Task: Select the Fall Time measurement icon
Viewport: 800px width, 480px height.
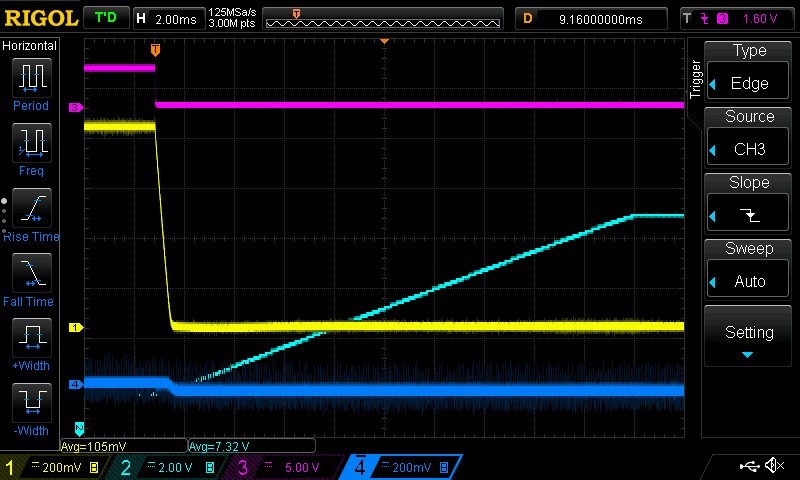Action: coord(32,273)
